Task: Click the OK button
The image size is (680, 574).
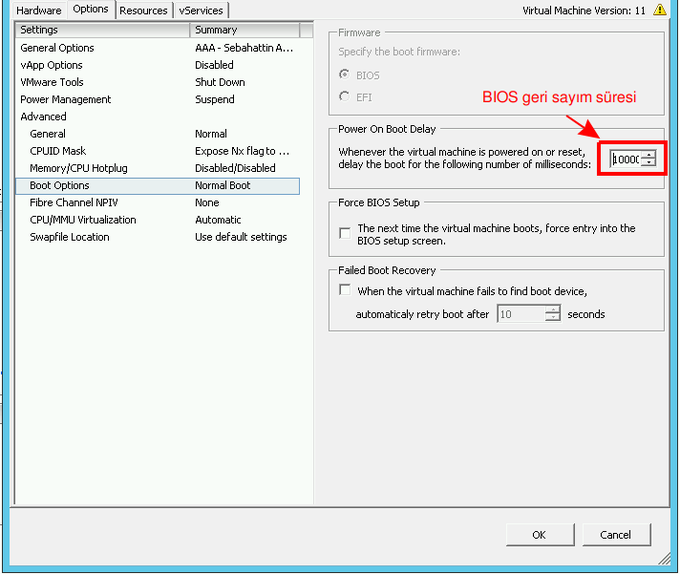Action: point(540,535)
